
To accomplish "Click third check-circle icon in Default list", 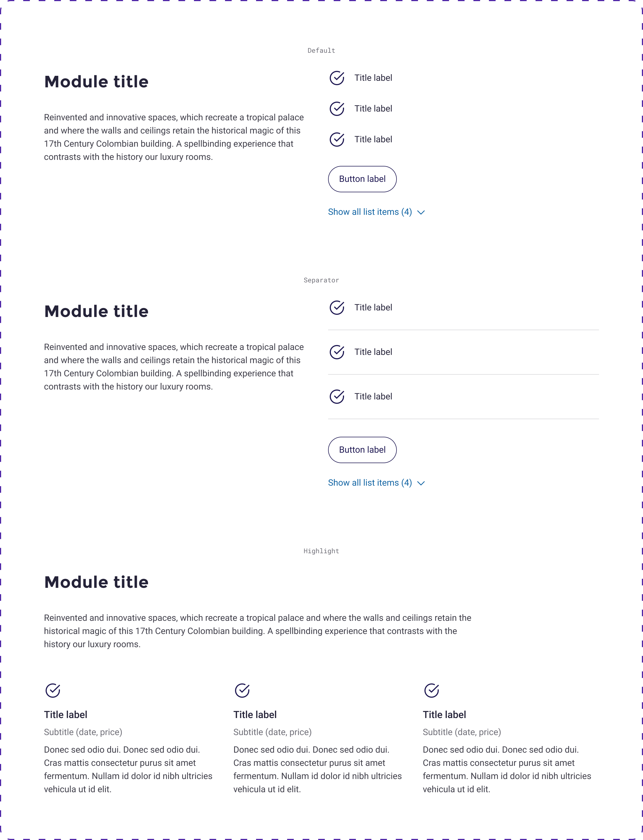I will click(x=337, y=139).
